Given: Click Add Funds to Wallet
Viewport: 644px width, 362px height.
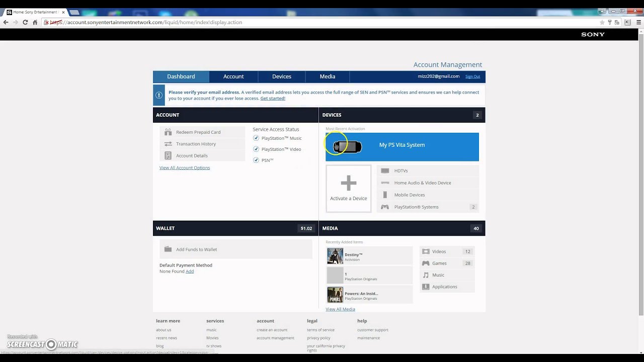Looking at the screenshot, I should tap(236, 249).
